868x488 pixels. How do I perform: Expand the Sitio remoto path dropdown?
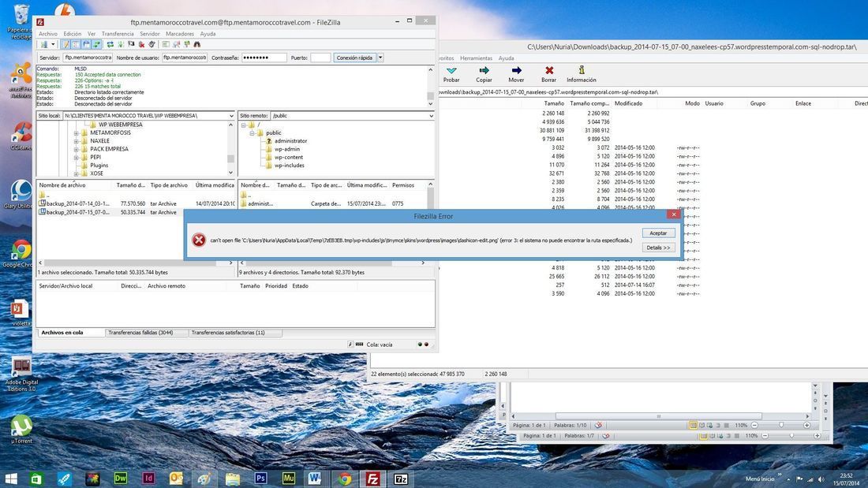[x=431, y=116]
